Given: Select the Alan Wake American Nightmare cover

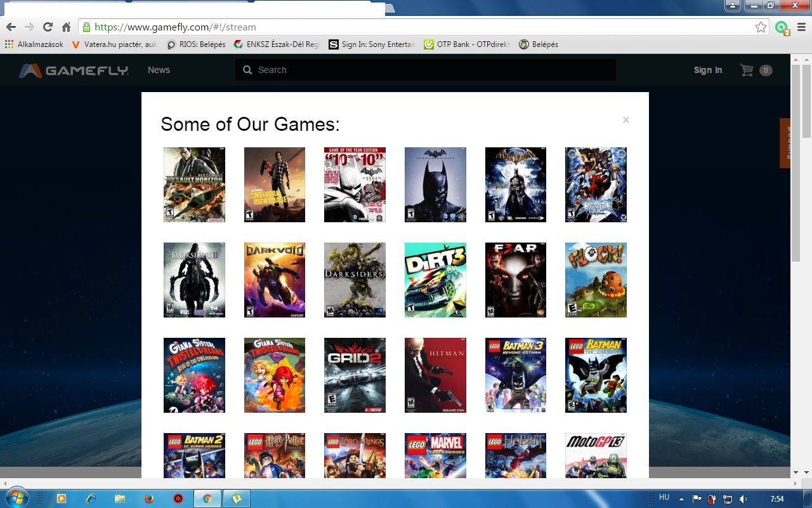Looking at the screenshot, I should (275, 185).
